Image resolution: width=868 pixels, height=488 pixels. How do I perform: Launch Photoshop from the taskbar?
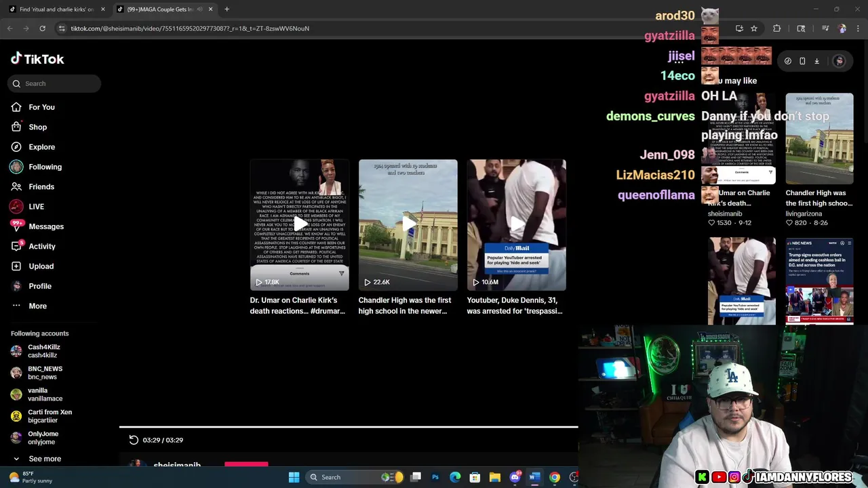click(x=435, y=477)
